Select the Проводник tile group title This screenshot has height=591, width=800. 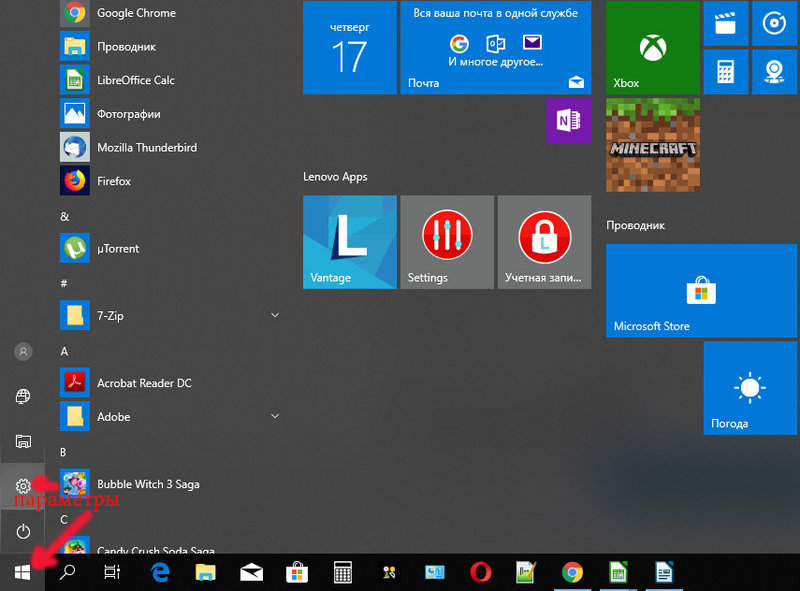[x=635, y=225]
